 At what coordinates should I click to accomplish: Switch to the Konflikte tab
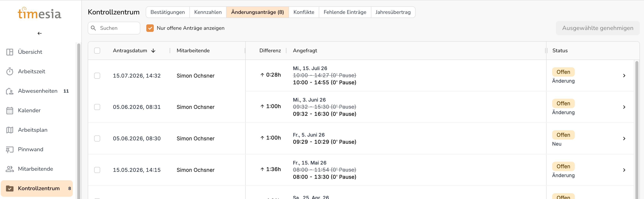[304, 12]
